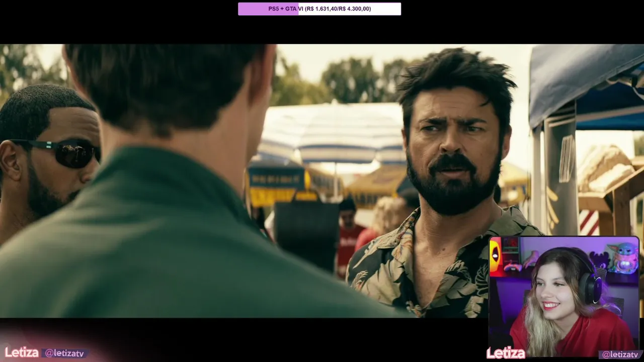Click the "@letizatv" handle in the bottom-left banner

tap(64, 353)
